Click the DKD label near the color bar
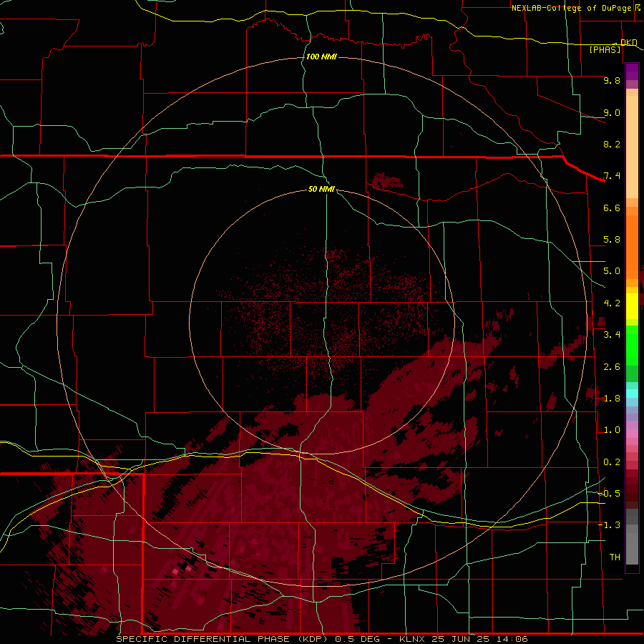Viewport: 644px width, 644px height. 629,42
